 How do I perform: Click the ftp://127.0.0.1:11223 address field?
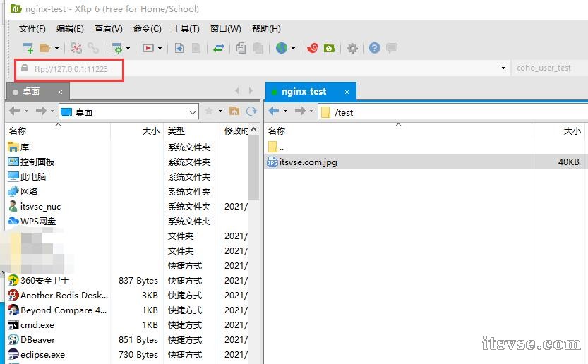coord(71,69)
